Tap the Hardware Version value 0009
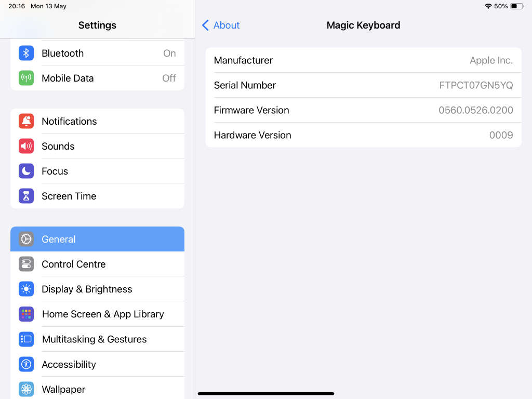The height and width of the screenshot is (399, 532). coord(501,135)
